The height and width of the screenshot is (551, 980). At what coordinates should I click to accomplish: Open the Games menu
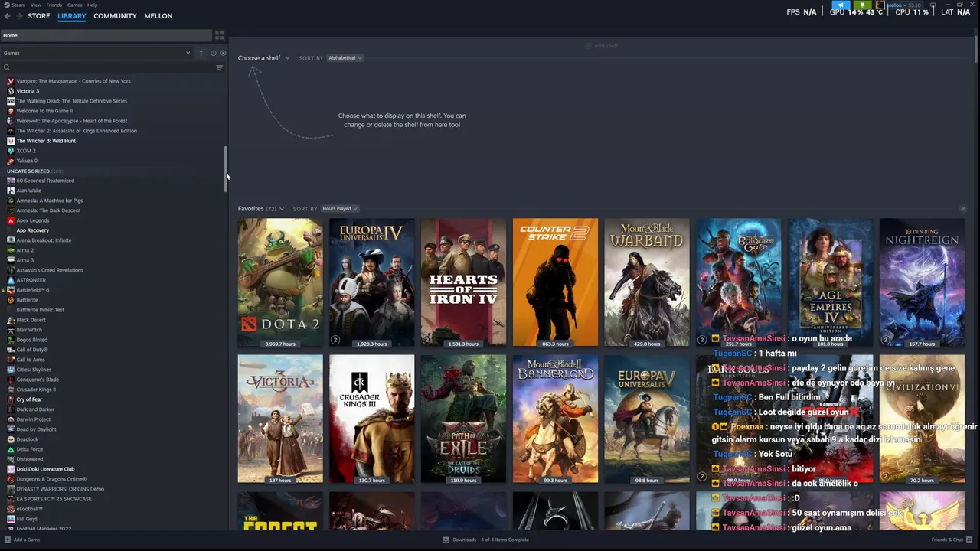point(74,5)
